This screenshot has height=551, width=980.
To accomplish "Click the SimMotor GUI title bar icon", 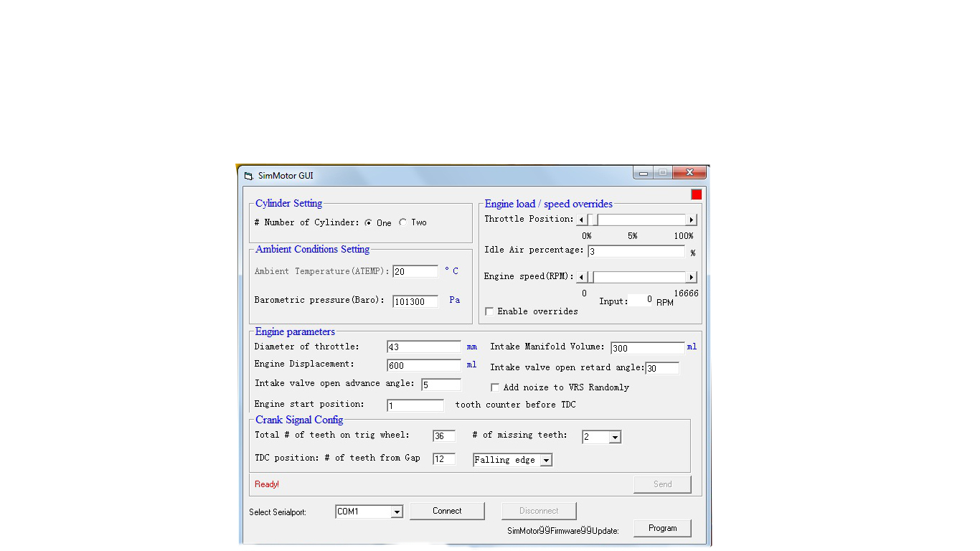I will 249,176.
